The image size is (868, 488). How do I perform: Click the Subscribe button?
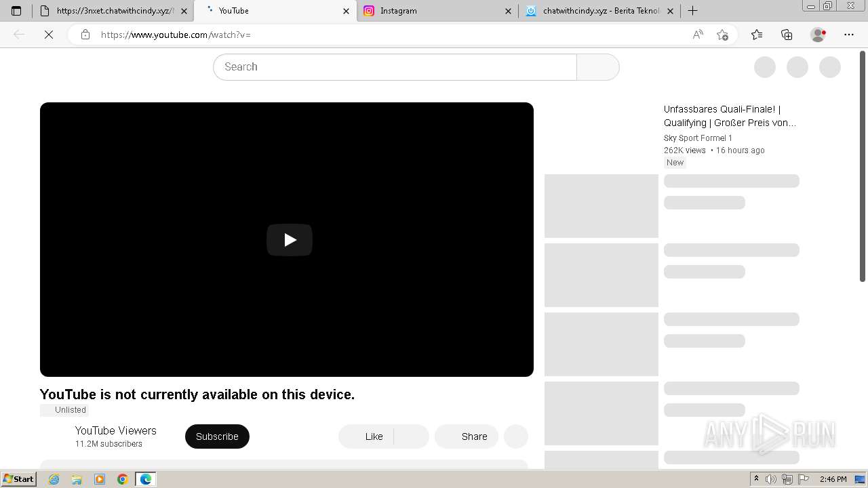(217, 436)
